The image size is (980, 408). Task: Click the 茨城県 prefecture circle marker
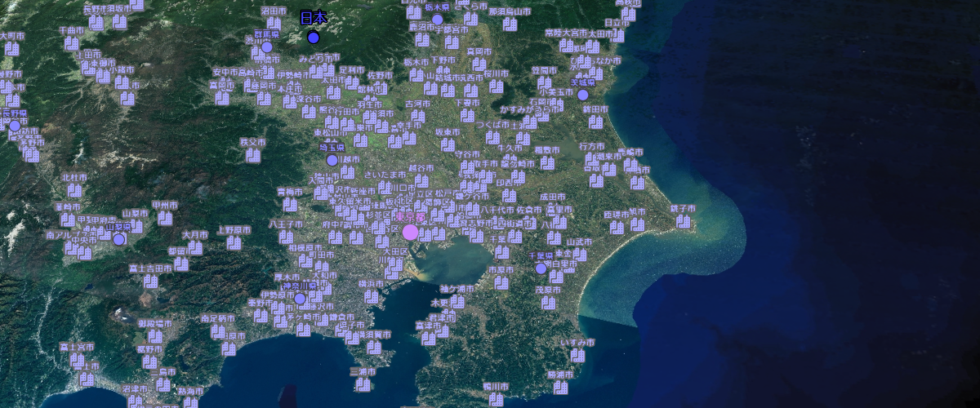tap(583, 95)
